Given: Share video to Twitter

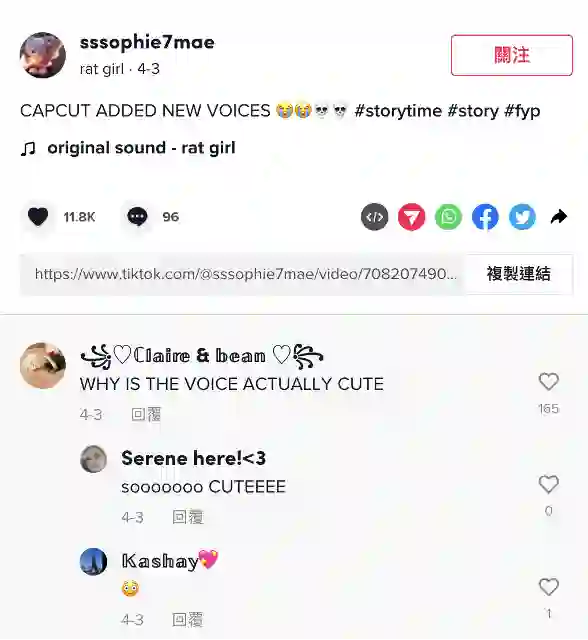Looking at the screenshot, I should click(522, 217).
